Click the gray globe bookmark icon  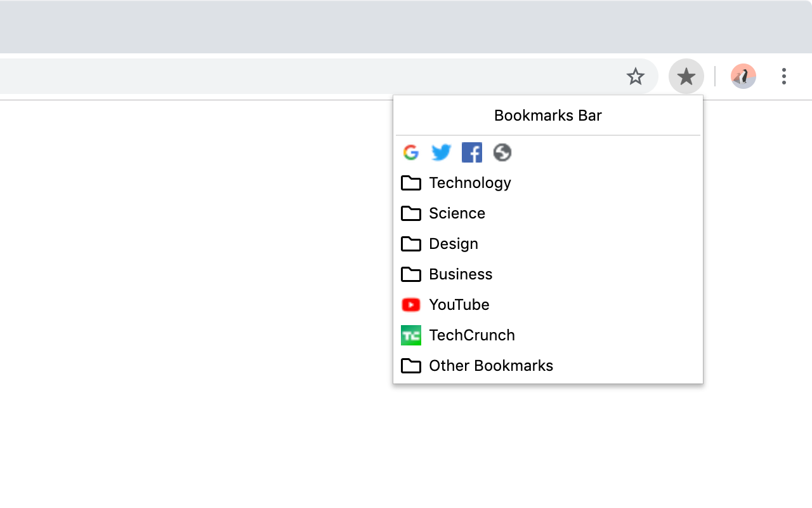pos(502,152)
